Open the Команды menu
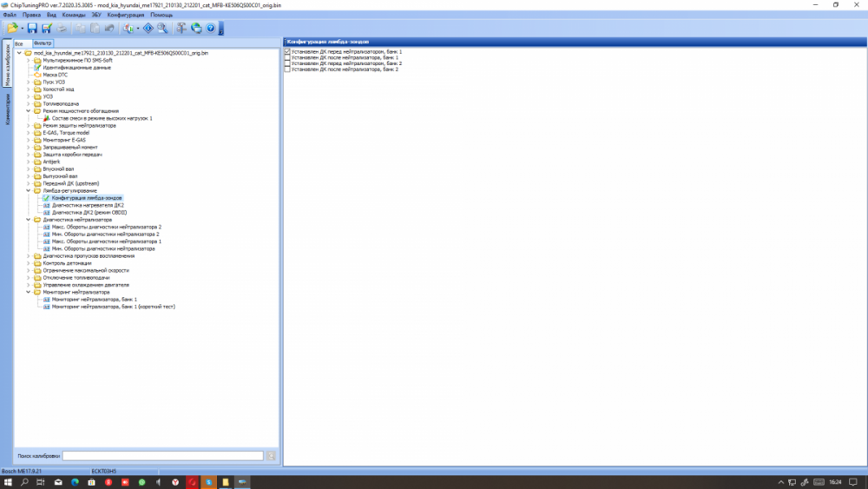This screenshot has width=868, height=489. click(x=74, y=15)
